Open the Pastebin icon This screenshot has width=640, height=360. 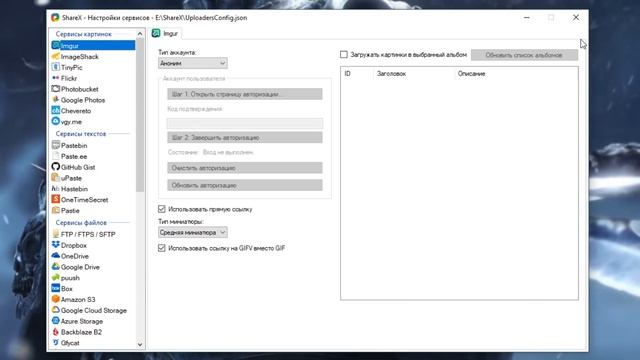(56, 145)
